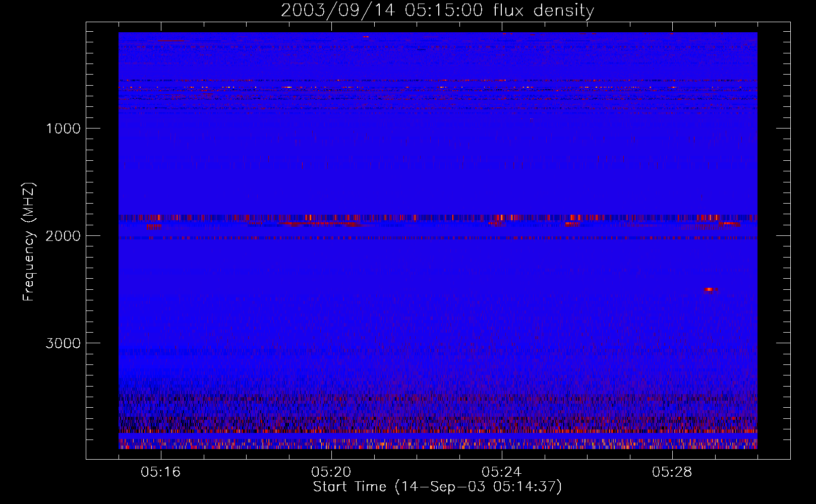Click the 05:28 time tick label
Screen dimensions: 816x504
pyautogui.click(x=672, y=472)
